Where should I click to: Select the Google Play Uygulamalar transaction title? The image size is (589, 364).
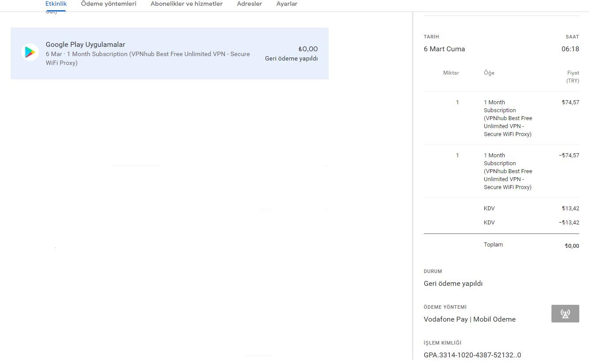tap(85, 45)
